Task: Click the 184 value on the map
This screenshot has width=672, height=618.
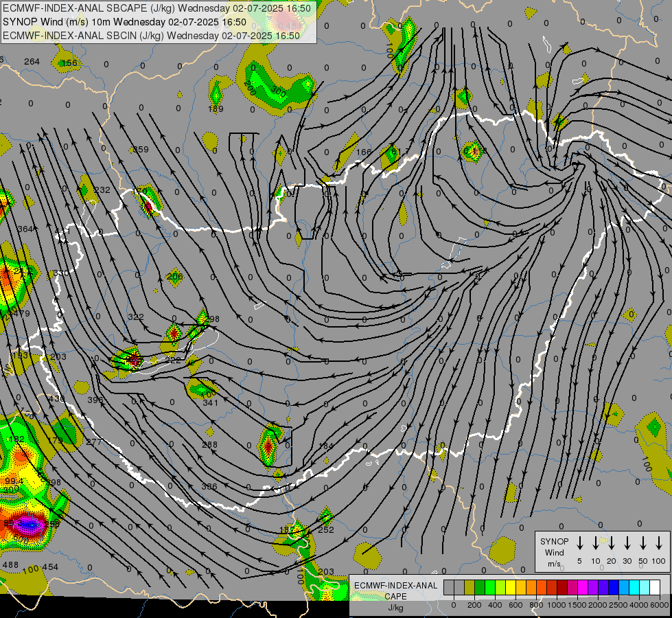Action: click(326, 446)
